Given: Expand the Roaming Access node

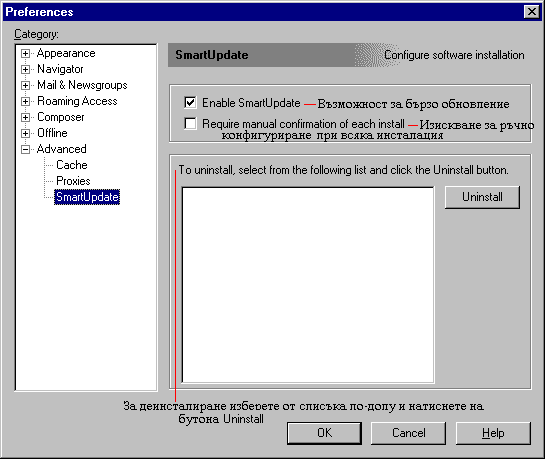Looking at the screenshot, I should pos(25,101).
